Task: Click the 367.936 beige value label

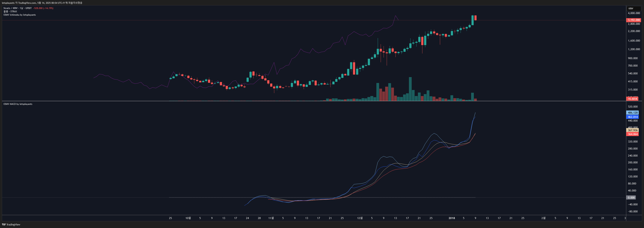Action: (x=632, y=130)
